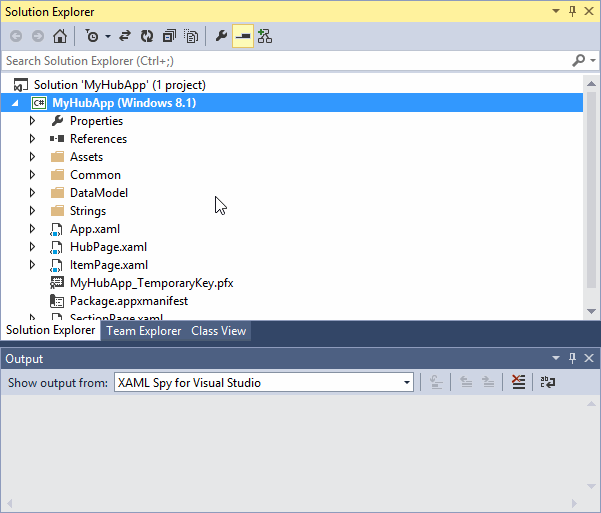
Task: Expand the Common folder
Action: [33, 175]
